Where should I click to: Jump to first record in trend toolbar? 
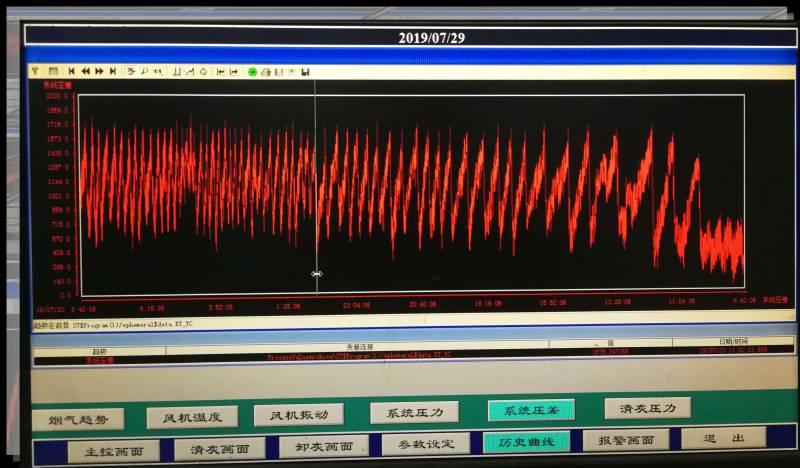pyautogui.click(x=70, y=72)
